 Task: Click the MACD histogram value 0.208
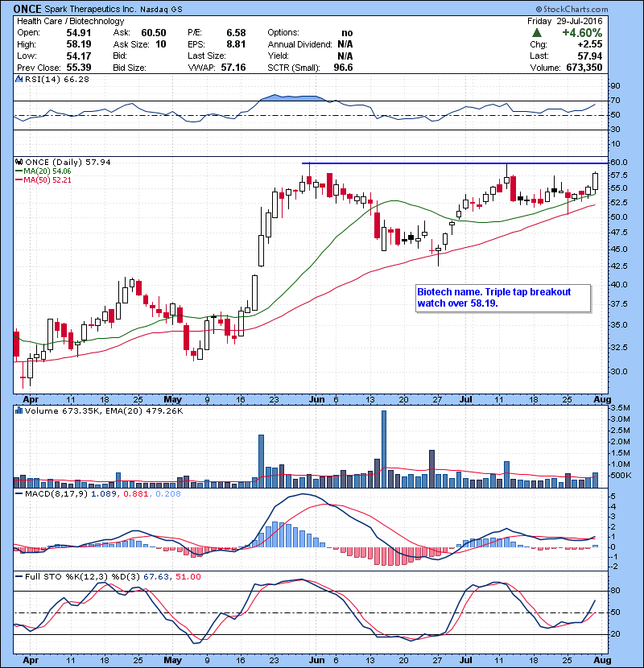[x=168, y=494]
